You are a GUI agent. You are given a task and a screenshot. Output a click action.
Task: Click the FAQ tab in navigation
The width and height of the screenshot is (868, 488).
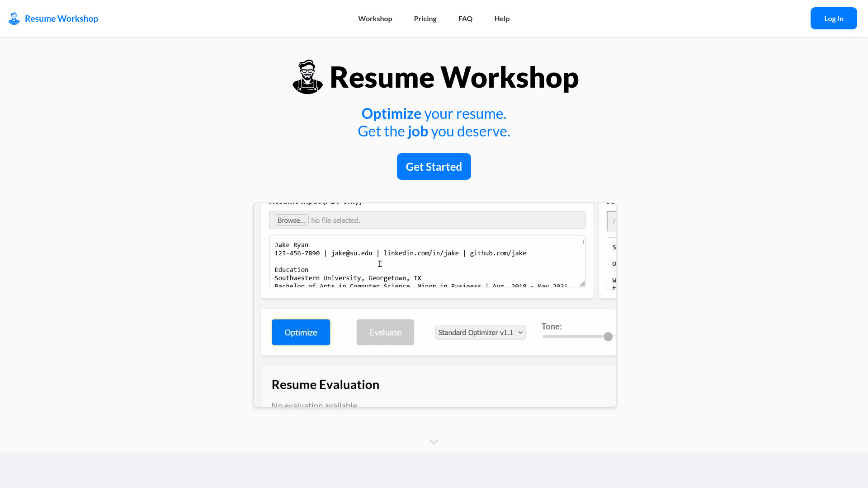pos(465,18)
